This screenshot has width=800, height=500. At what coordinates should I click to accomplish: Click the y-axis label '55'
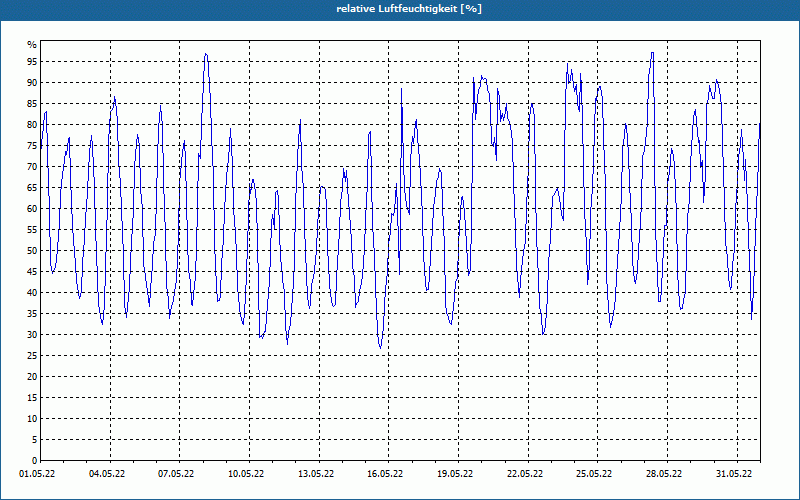click(32, 230)
